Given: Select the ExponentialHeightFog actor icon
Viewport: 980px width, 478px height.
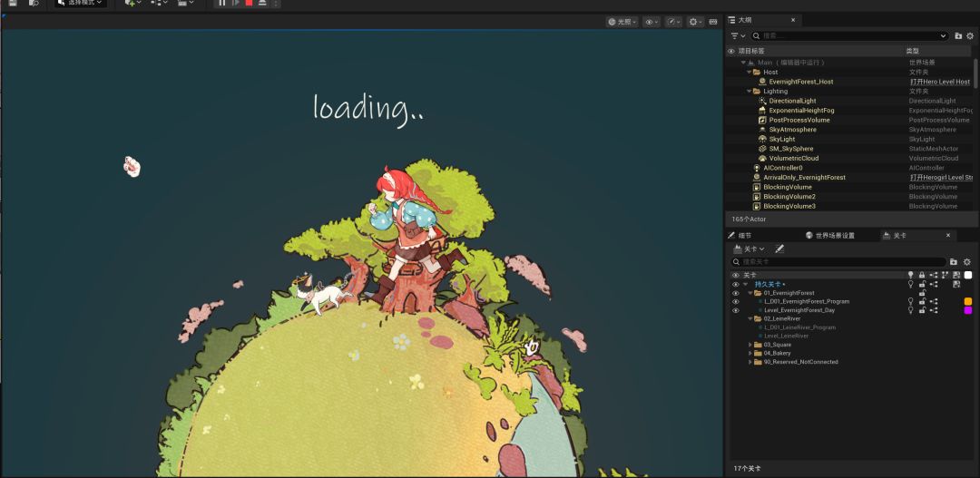Looking at the screenshot, I should (762, 111).
